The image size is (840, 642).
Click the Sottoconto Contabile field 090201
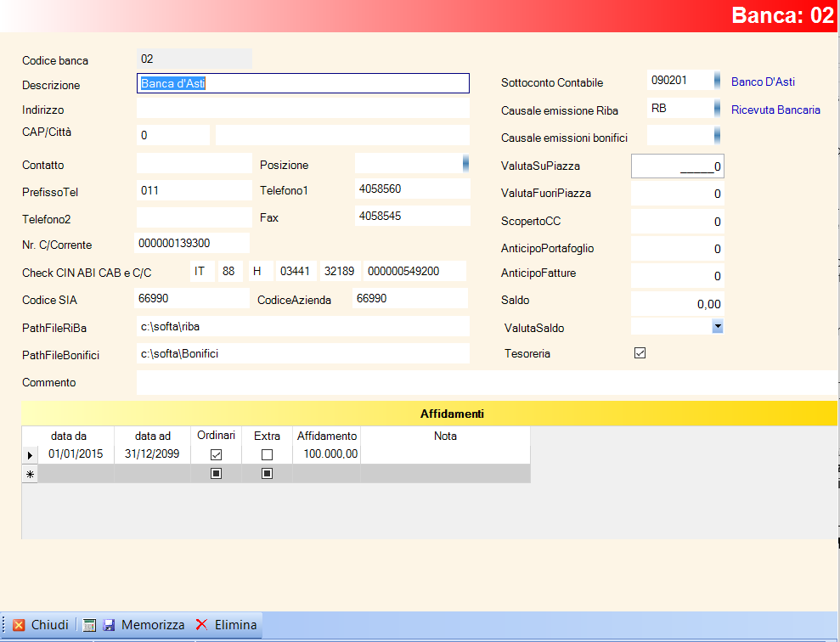680,81
